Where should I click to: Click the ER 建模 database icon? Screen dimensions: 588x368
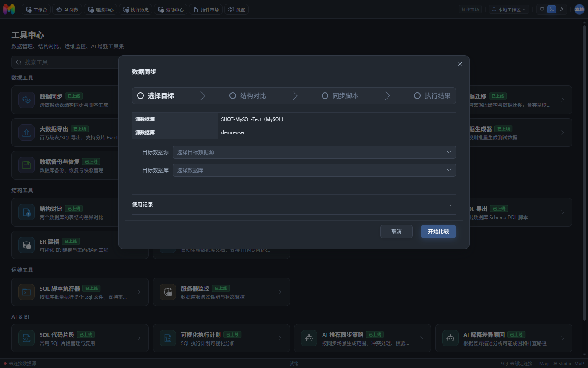(x=27, y=245)
